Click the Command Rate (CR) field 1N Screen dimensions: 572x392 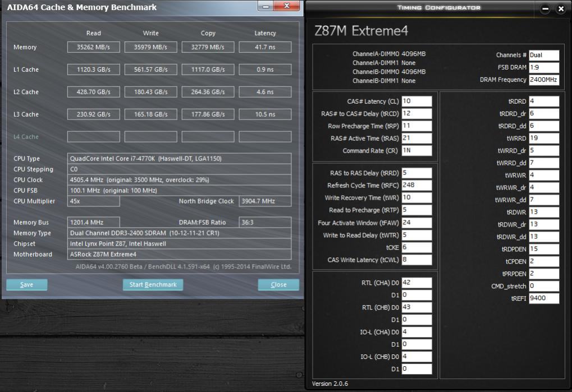pyautogui.click(x=417, y=150)
